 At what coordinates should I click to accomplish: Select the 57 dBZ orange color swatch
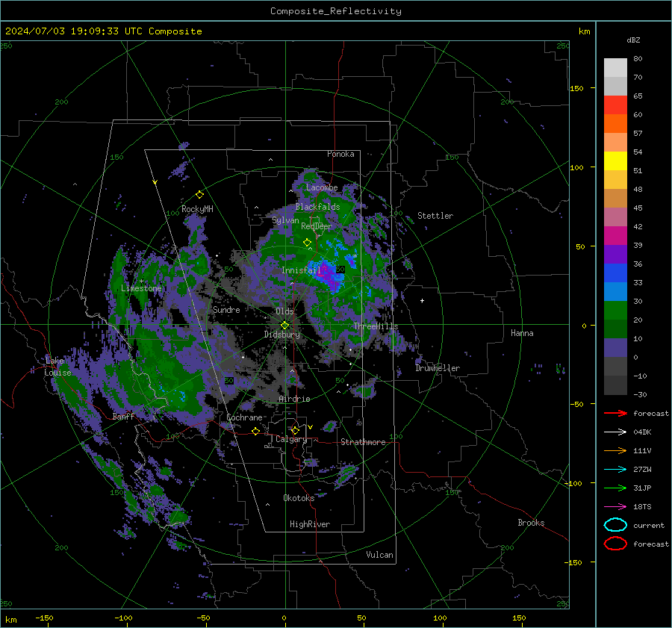615,123
